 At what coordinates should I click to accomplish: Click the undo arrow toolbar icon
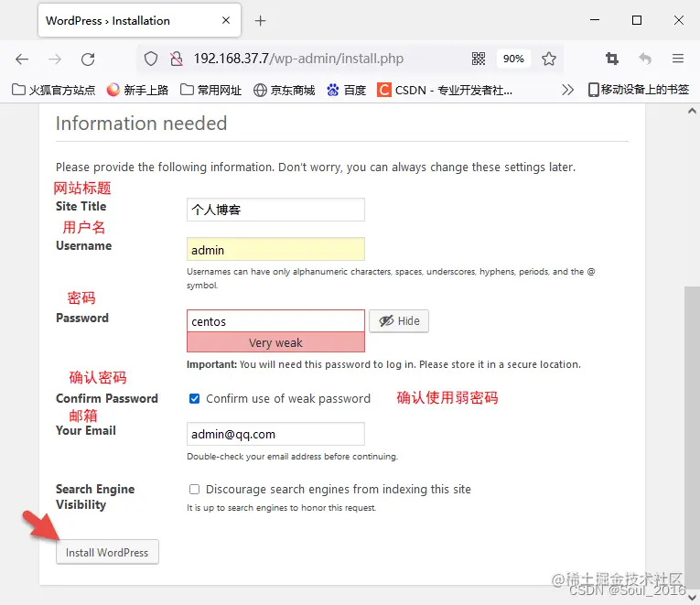(645, 59)
